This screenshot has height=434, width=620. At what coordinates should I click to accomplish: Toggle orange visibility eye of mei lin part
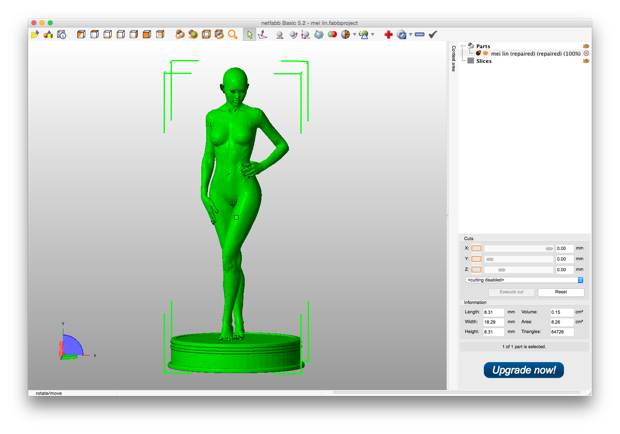[x=485, y=53]
